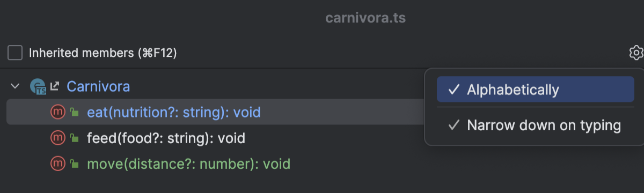This screenshot has height=193, width=644.
Task: Click the red method icon for move
Action: (57, 164)
